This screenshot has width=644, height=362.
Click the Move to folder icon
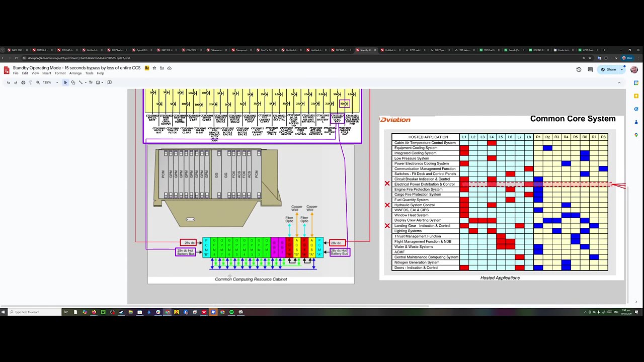tap(162, 68)
